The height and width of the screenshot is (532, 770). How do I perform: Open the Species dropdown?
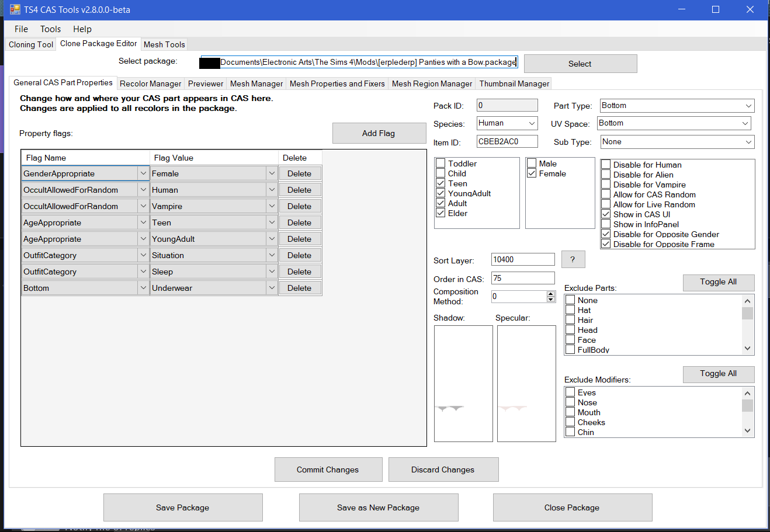point(507,123)
